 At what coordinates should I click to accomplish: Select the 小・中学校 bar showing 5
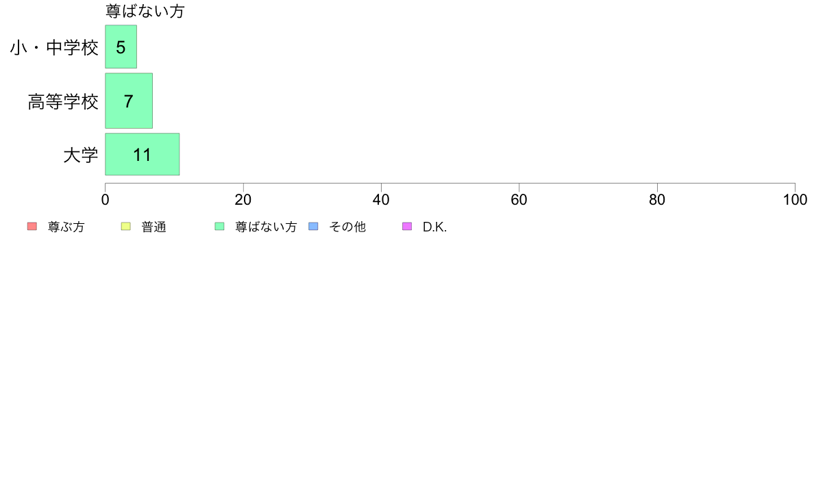121,47
